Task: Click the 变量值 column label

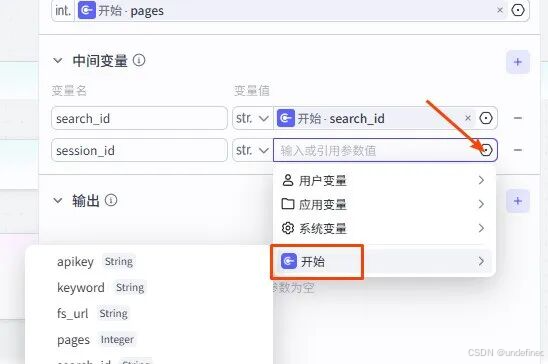Action: pyautogui.click(x=252, y=91)
